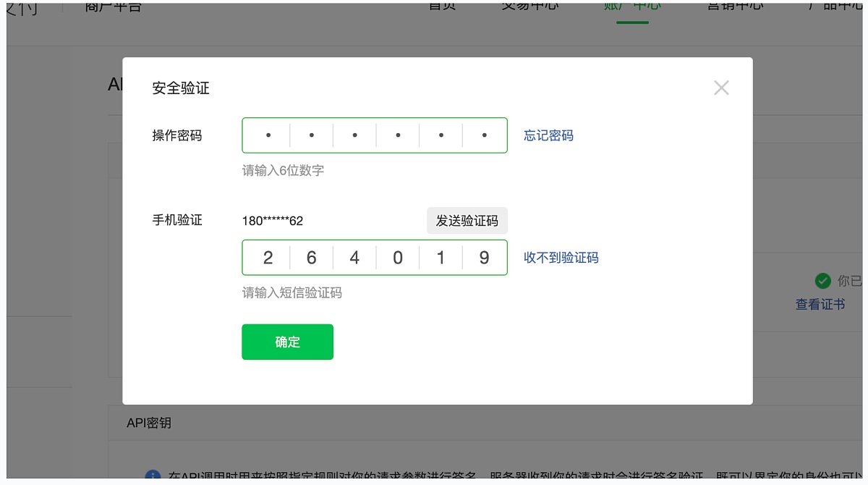The width and height of the screenshot is (868, 485).
Task: Click the masked phone number 180******62
Action: coord(273,221)
